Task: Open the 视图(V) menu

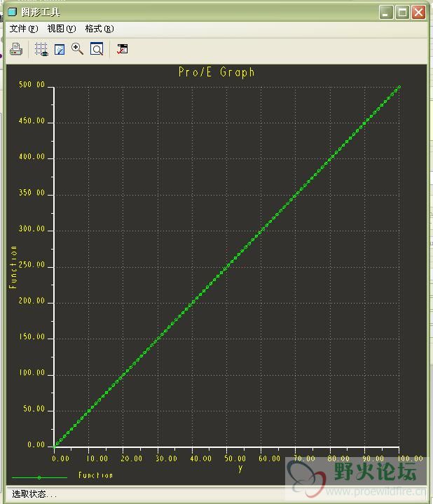Action: click(62, 29)
